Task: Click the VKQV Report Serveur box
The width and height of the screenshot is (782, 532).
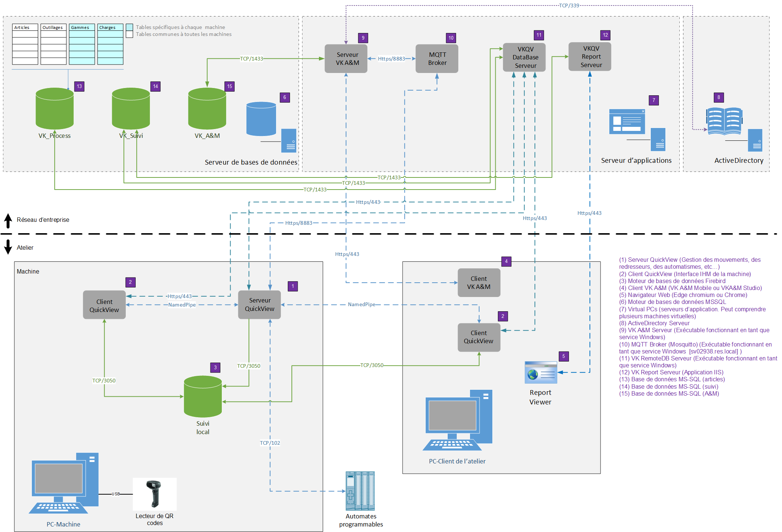Action: tap(590, 56)
